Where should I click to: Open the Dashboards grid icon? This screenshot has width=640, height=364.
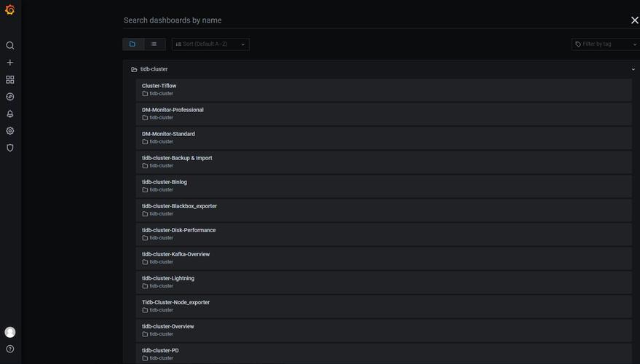pos(10,79)
